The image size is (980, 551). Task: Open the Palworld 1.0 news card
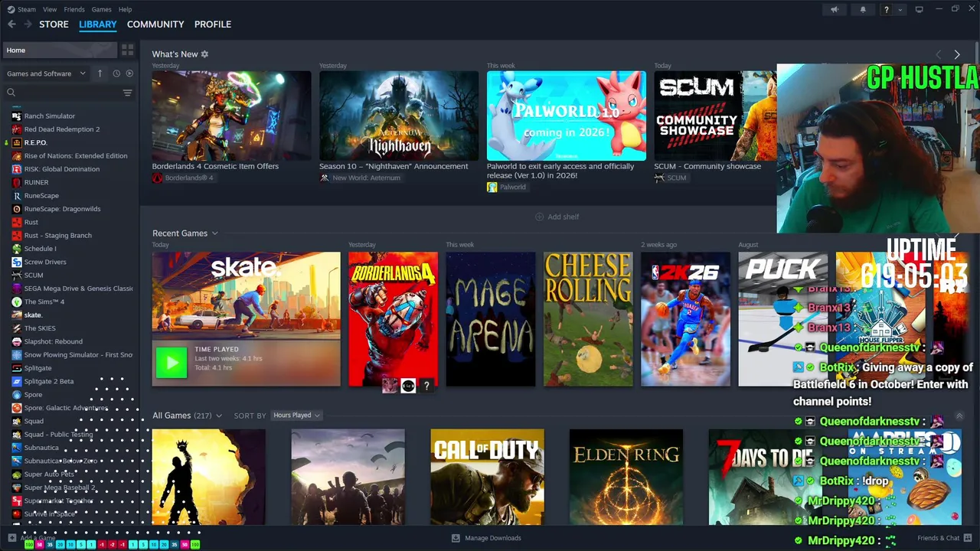click(567, 116)
